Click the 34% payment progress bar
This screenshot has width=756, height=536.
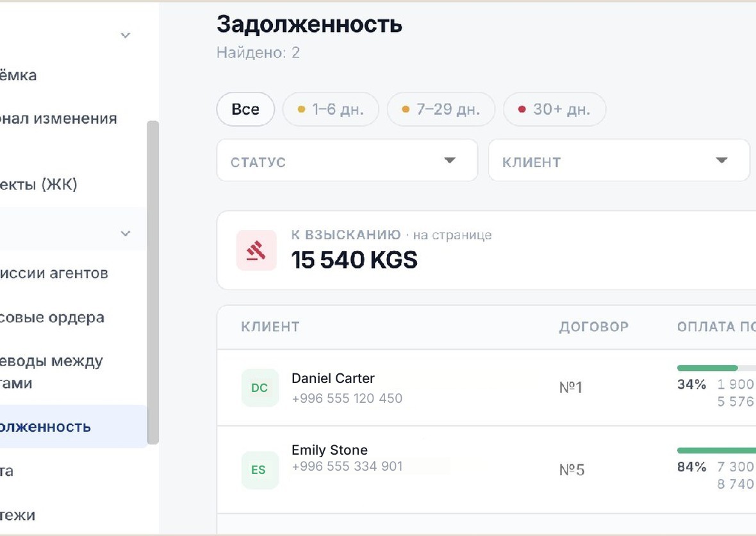pyautogui.click(x=716, y=368)
